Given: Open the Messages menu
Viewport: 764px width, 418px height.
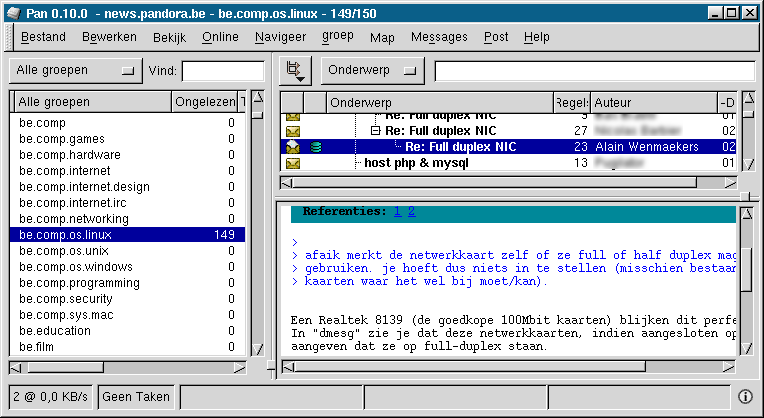Looking at the screenshot, I should 439,37.
